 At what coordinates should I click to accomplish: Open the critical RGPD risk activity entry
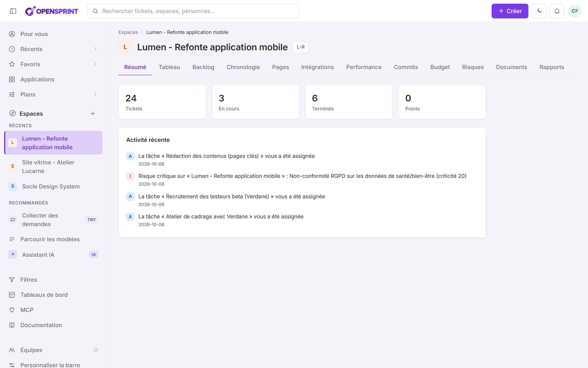pos(302,180)
